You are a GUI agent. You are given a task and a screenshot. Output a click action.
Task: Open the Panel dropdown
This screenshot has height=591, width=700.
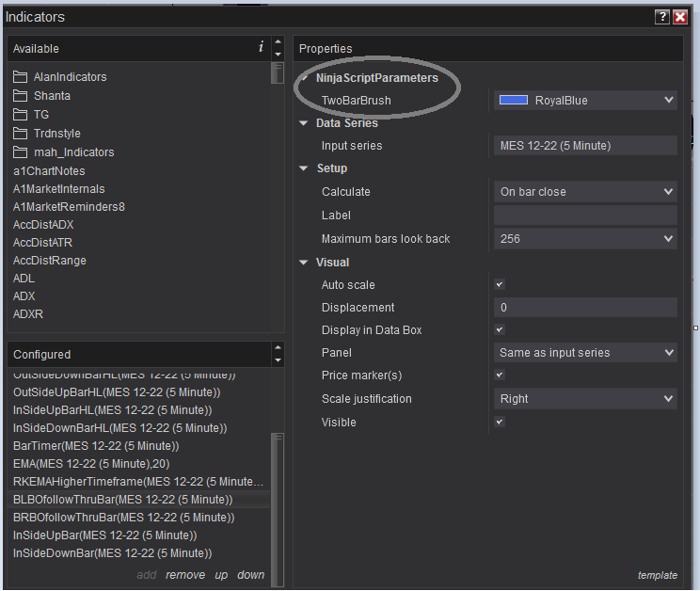click(585, 353)
